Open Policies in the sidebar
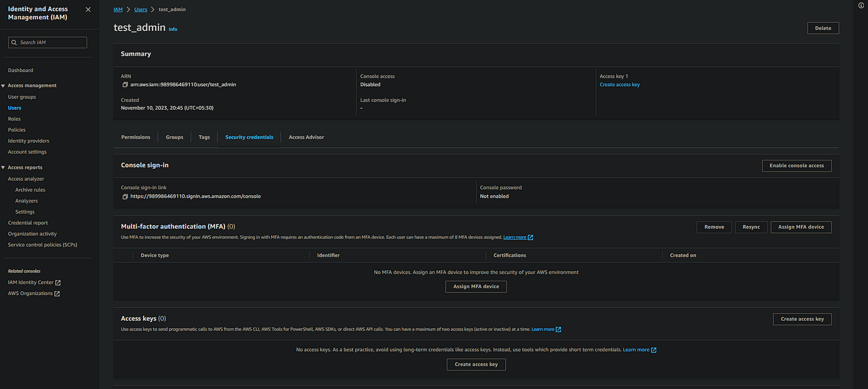The width and height of the screenshot is (868, 389). click(x=17, y=129)
